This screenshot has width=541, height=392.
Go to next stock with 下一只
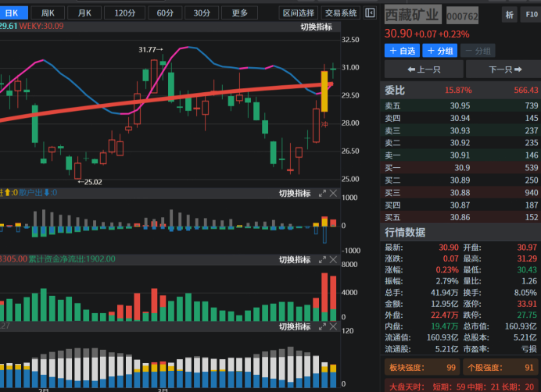500,69
